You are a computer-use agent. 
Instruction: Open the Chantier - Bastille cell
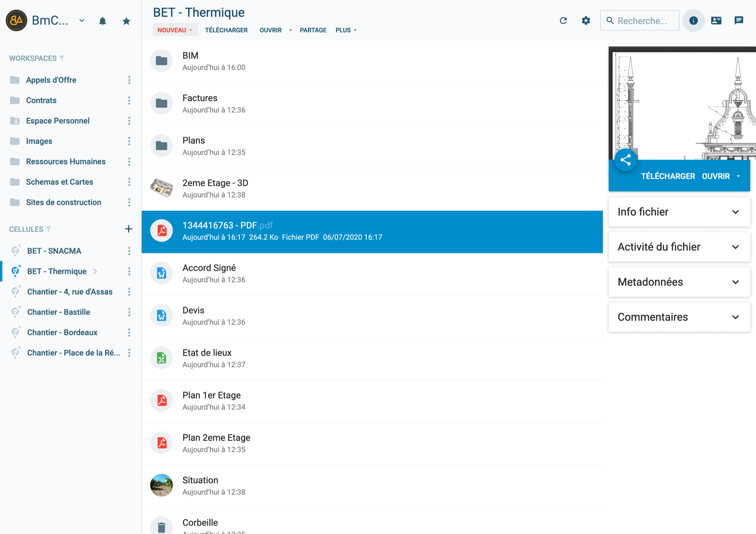pos(59,312)
